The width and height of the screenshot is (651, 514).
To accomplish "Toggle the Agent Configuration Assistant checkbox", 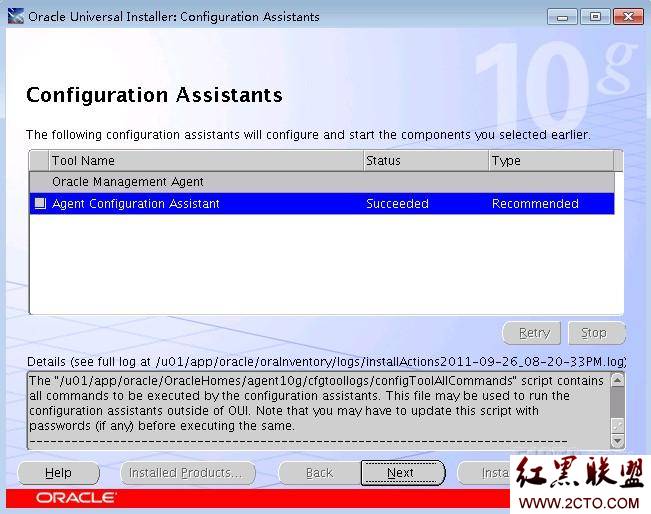I will [40, 204].
